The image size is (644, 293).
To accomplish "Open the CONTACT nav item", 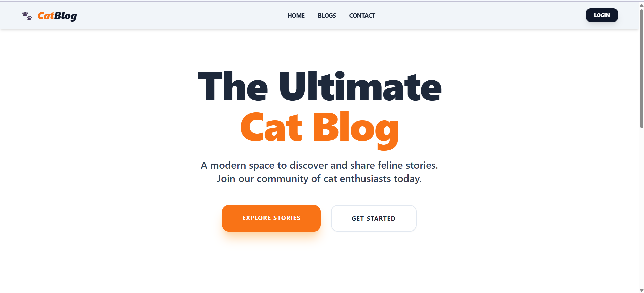I will (x=362, y=15).
